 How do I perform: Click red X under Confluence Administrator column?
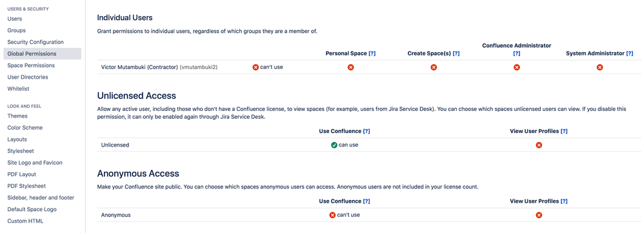point(517,67)
